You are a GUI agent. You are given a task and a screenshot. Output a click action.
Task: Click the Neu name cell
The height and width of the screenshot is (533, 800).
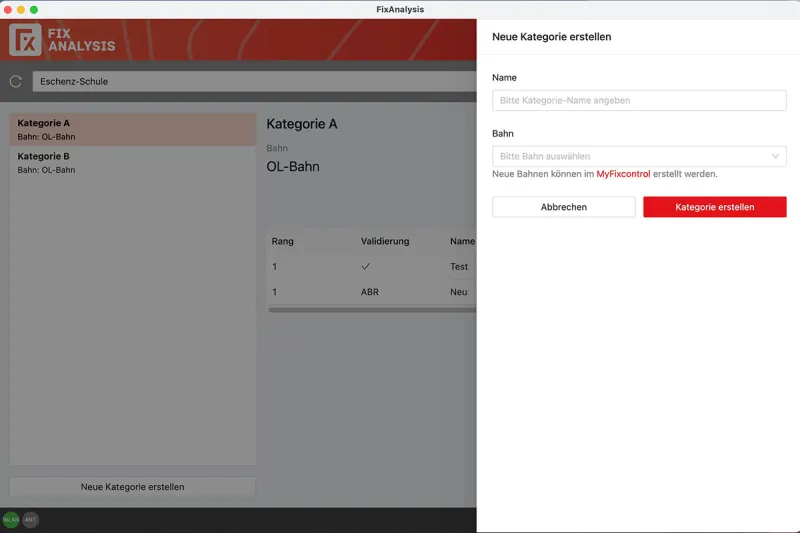click(458, 292)
